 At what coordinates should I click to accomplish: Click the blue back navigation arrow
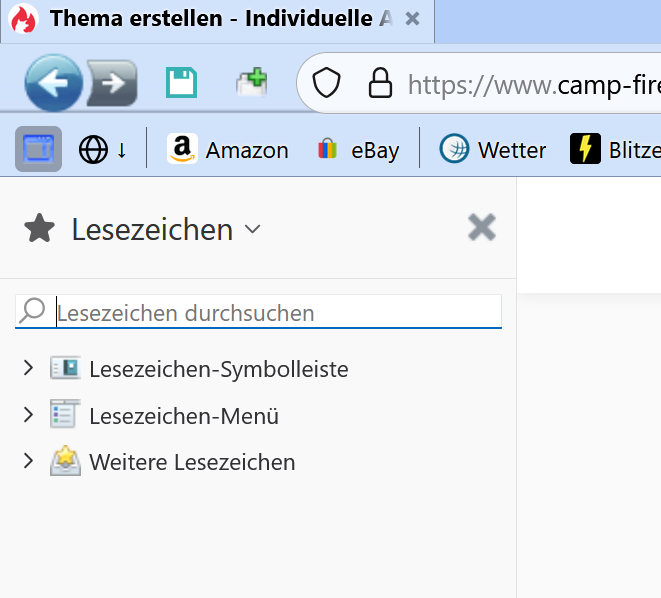54,82
